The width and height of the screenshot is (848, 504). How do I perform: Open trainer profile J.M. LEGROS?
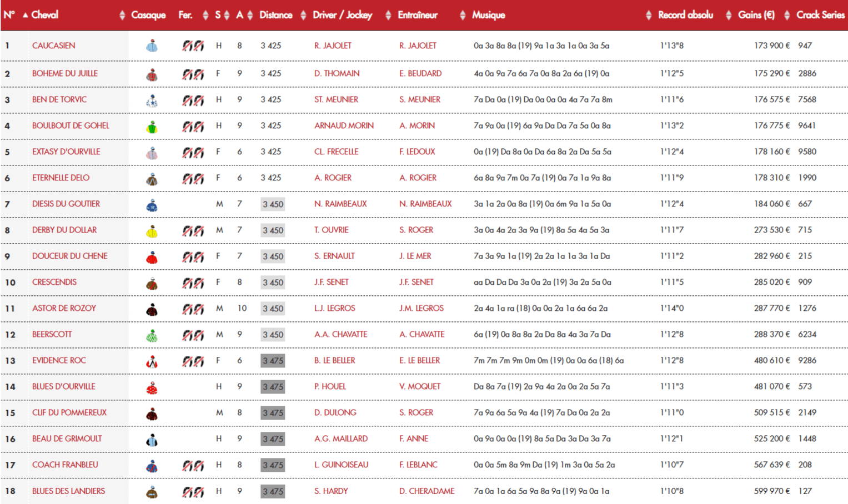click(421, 308)
